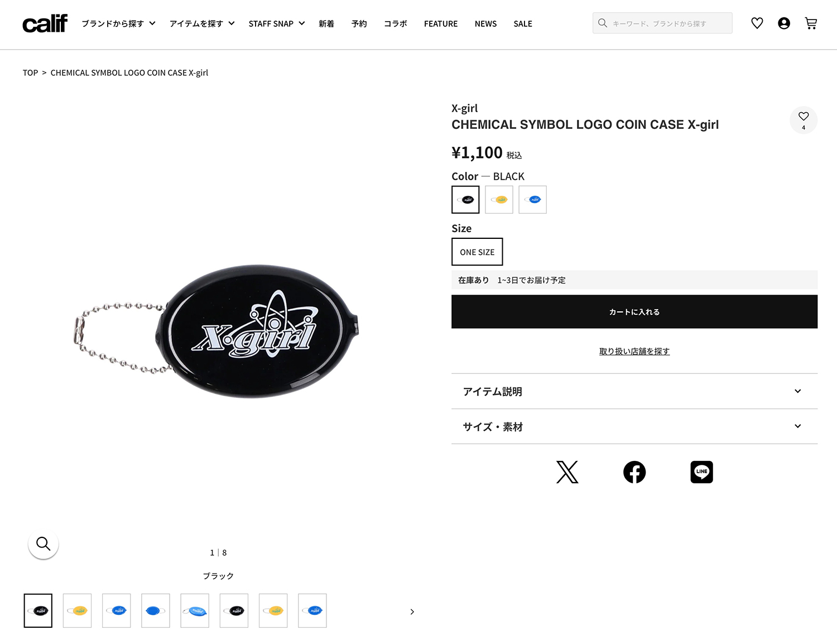Click the calif logo to go home
Viewport: 837px width, 644px height.
coord(45,23)
